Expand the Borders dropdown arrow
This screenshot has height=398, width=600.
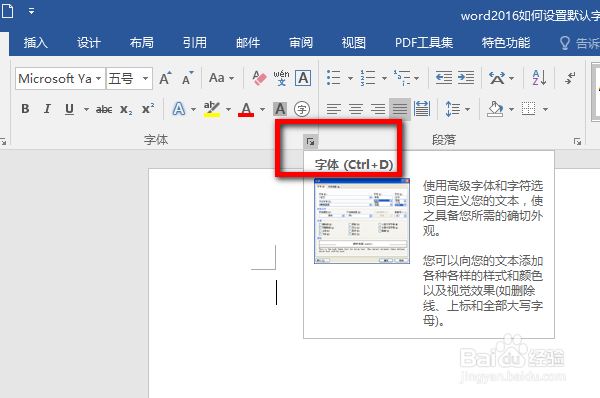coord(545,109)
